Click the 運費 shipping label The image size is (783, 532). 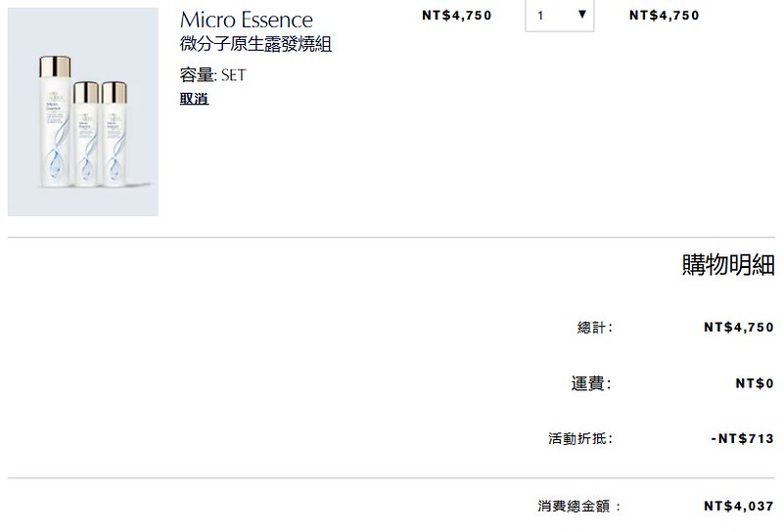pyautogui.click(x=590, y=384)
